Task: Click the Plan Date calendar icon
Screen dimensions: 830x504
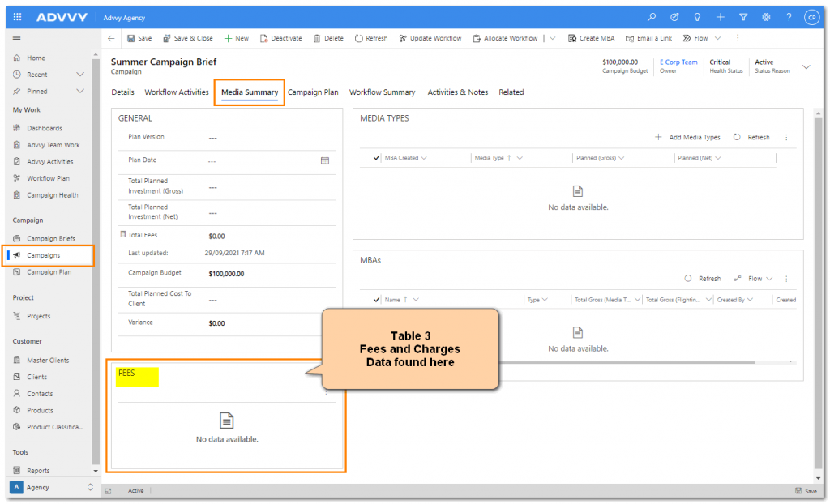Action: 325,160
